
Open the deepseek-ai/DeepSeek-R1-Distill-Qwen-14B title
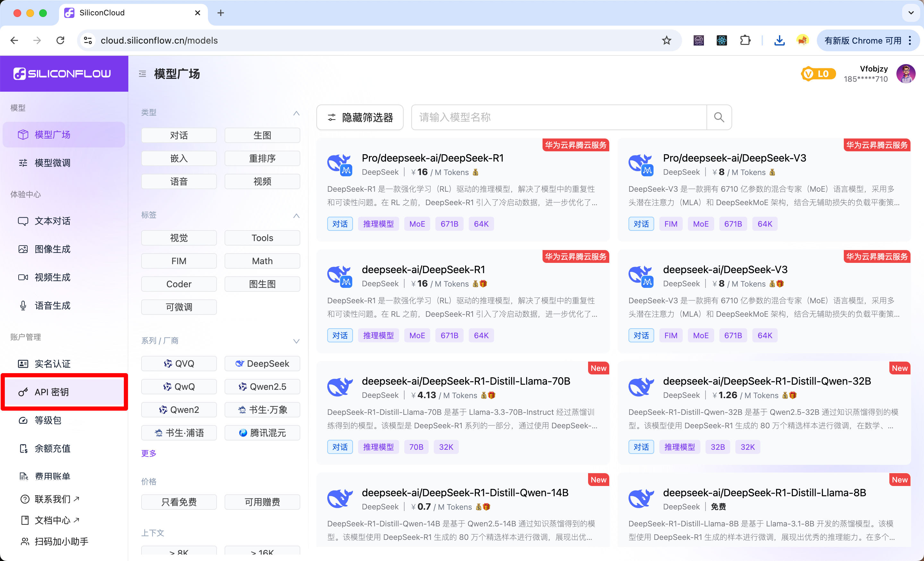[465, 493]
